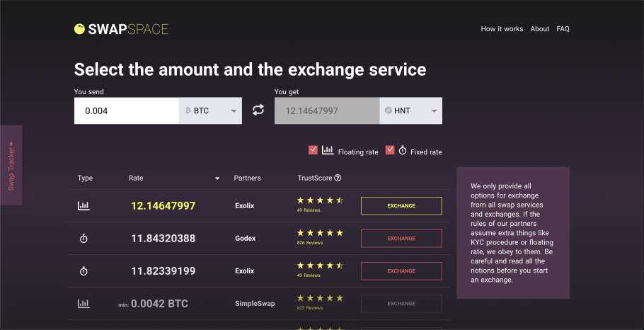Open the BTC currency dropdown arrow
The image size is (644, 330).
pos(234,111)
